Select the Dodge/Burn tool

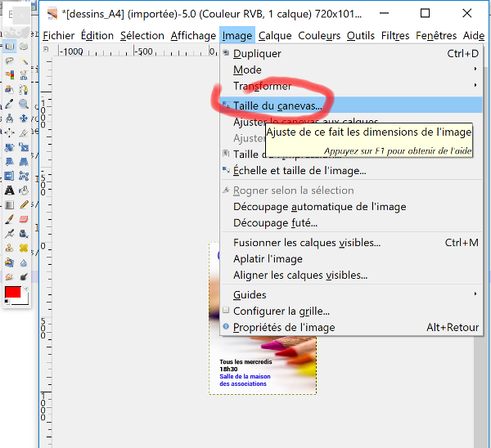tap(24, 276)
